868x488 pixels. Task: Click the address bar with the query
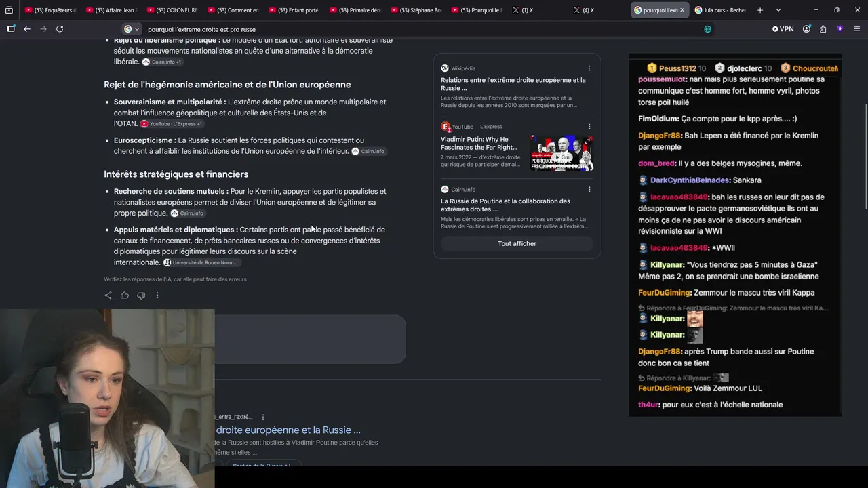[x=420, y=29]
